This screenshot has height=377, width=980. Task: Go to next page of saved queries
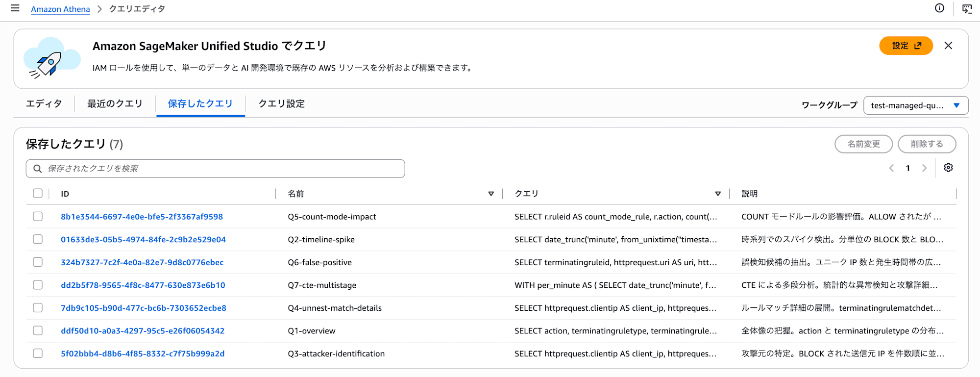[924, 168]
